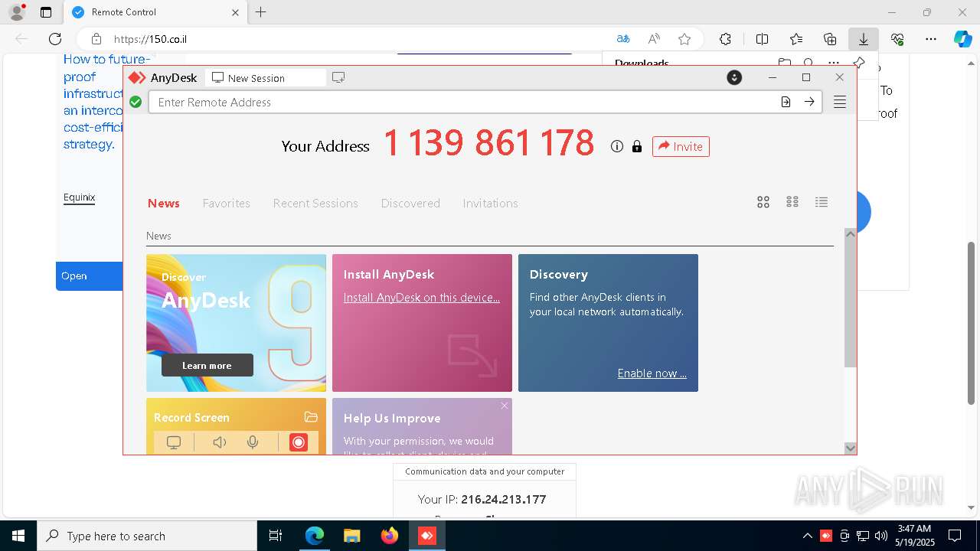Open the Windows notification center
The image size is (980, 551).
click(x=955, y=536)
